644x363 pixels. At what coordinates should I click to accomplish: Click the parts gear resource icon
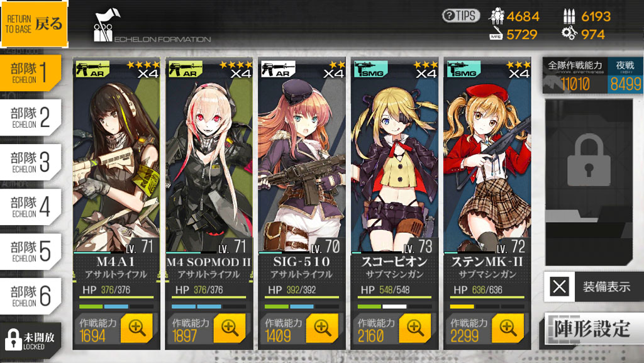pos(569,33)
